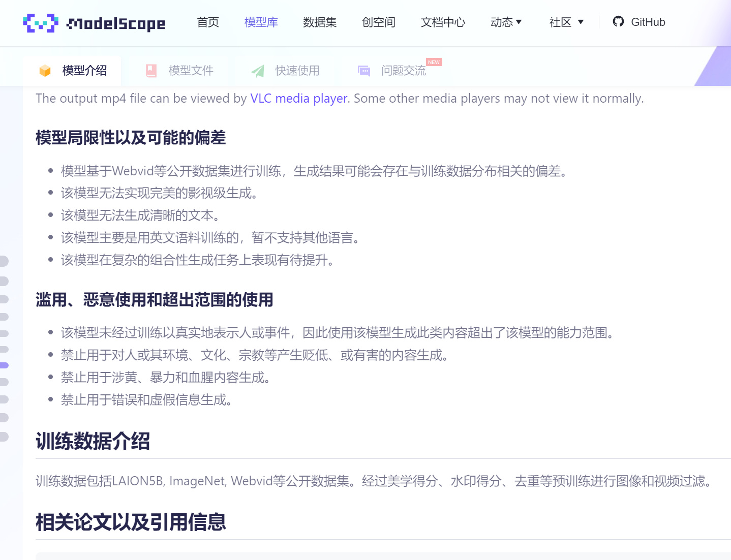Click the highlighted purple sidebar outline marker
Image resolution: width=731 pixels, height=560 pixels.
click(x=4, y=365)
